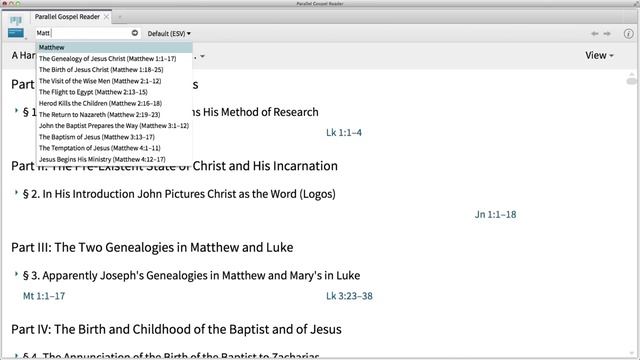Select The Birth of Jesus Christ suggestion
The width and height of the screenshot is (640, 360).
pyautogui.click(x=114, y=70)
